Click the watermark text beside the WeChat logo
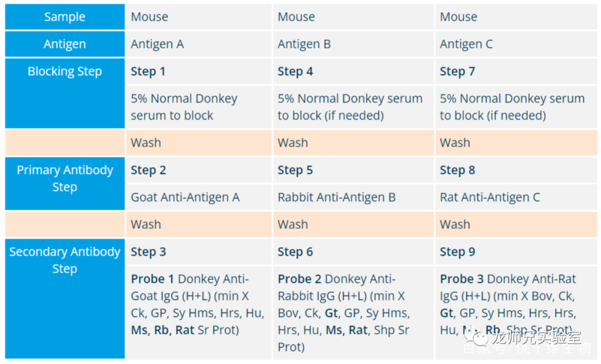This screenshot has width=601, height=364. 537,338
